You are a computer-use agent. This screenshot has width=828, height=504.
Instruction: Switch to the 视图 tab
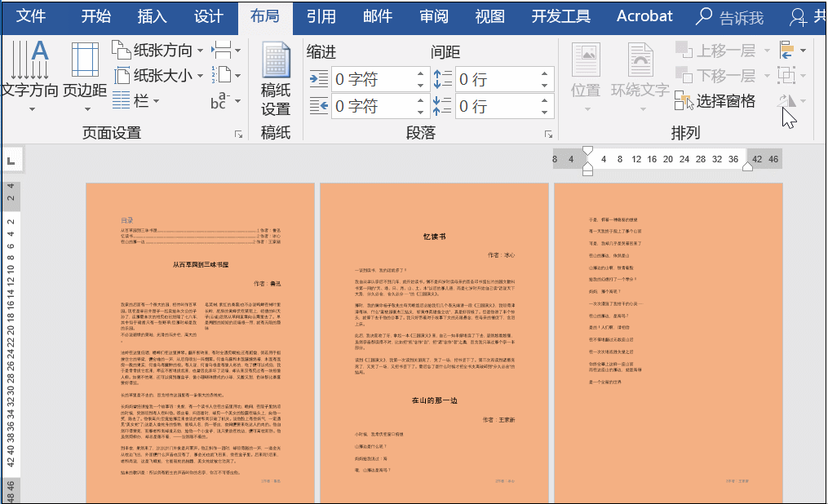tap(489, 17)
